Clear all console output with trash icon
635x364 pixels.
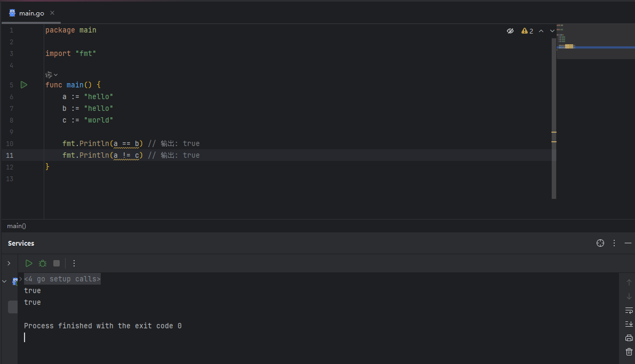coord(629,352)
